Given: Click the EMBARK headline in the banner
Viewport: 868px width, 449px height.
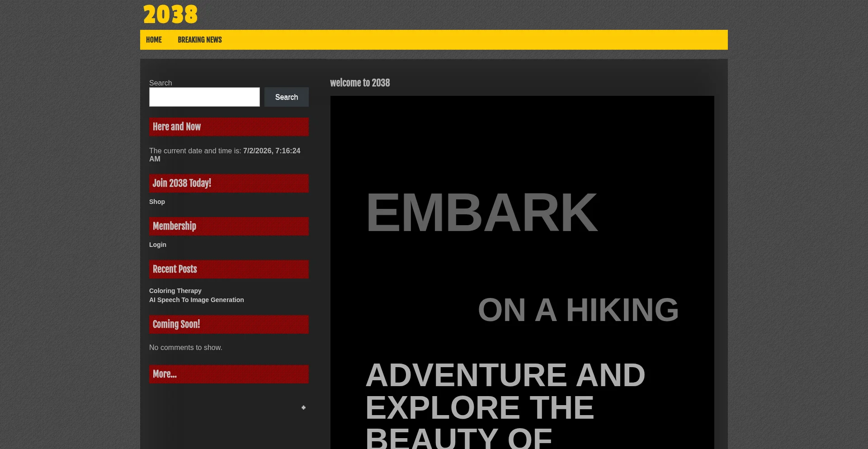Looking at the screenshot, I should [x=481, y=212].
